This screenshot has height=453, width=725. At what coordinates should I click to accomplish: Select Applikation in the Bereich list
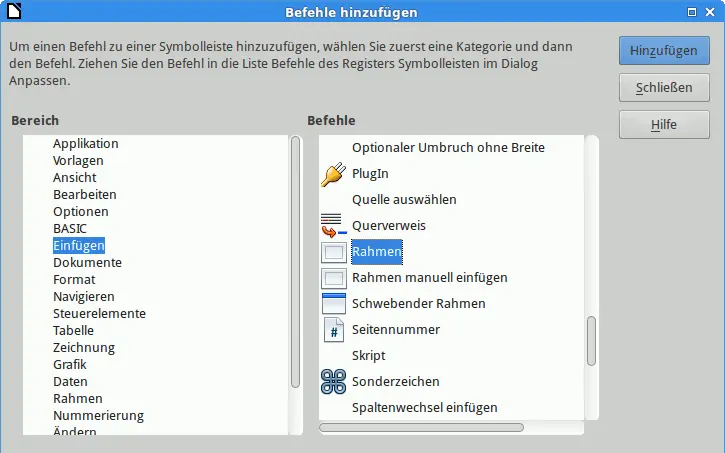tap(86, 143)
